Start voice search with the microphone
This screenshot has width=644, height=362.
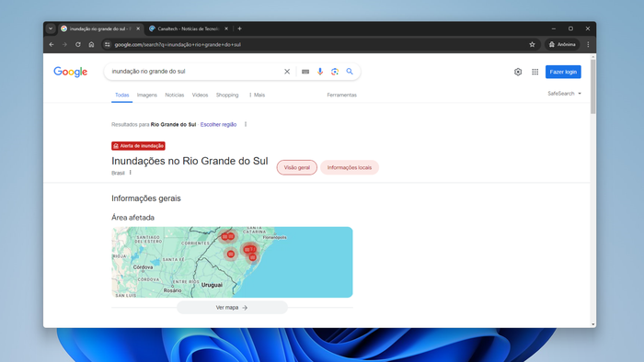[320, 72]
